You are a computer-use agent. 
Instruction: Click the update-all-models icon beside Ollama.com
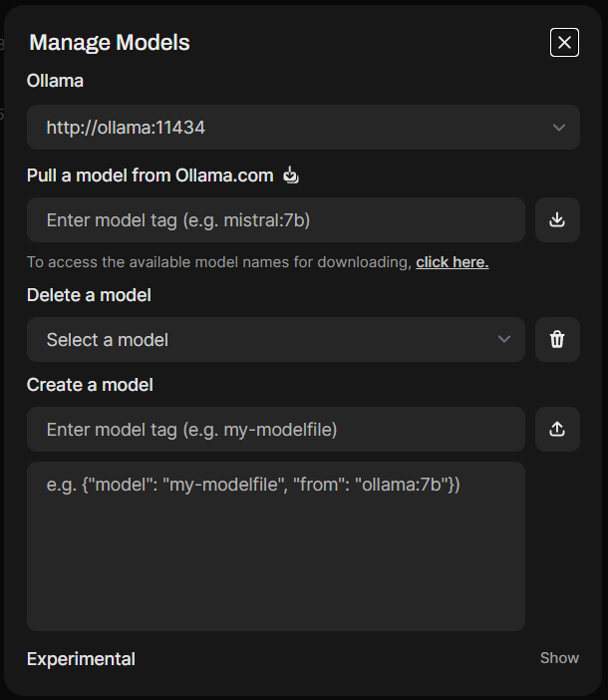[x=291, y=175]
